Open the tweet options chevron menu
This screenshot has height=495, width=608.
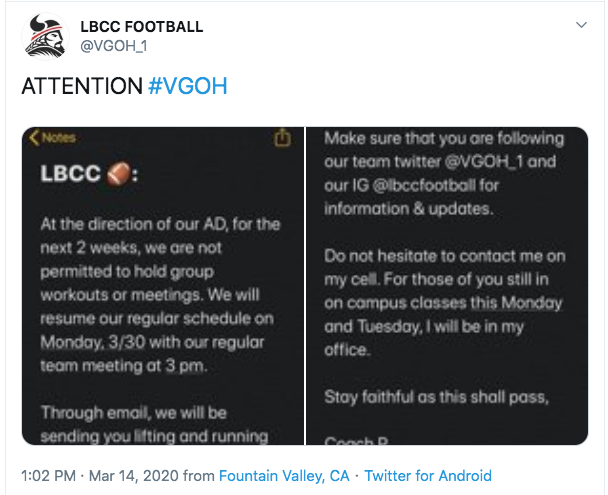[x=581, y=25]
